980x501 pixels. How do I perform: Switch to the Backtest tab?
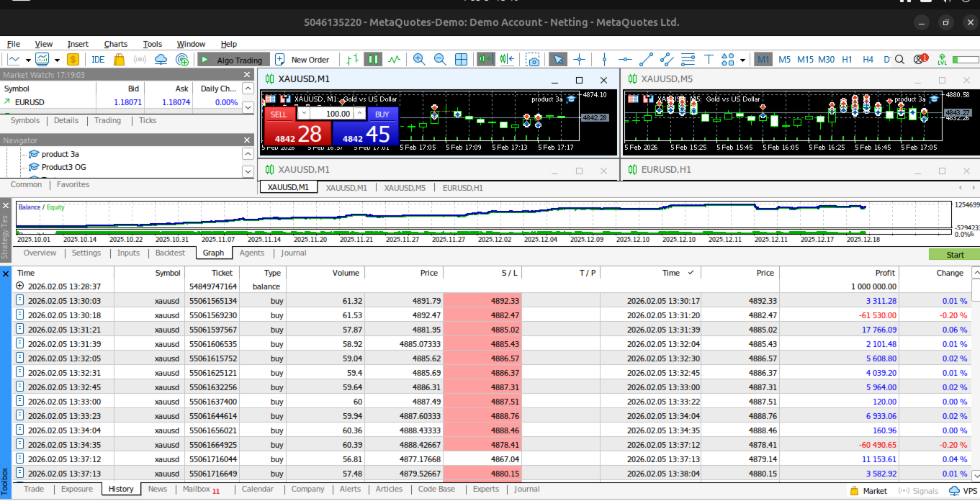[170, 253]
